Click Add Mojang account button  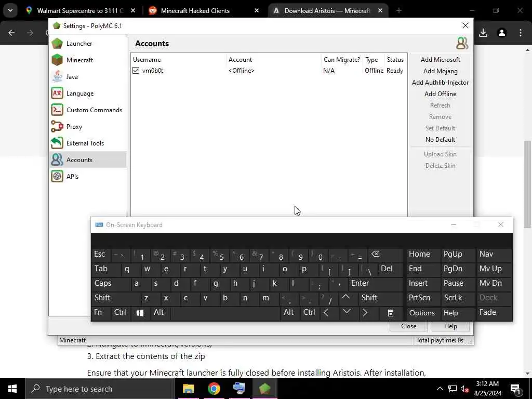pos(440,71)
